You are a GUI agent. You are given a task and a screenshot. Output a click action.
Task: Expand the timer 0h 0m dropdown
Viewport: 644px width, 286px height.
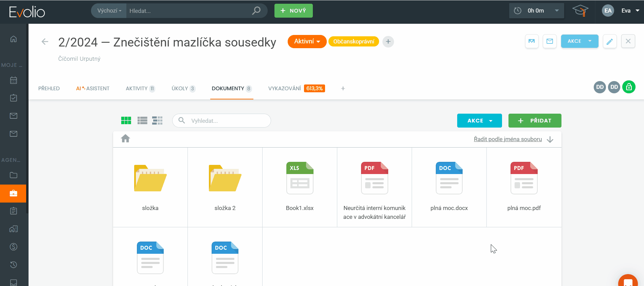tap(557, 11)
